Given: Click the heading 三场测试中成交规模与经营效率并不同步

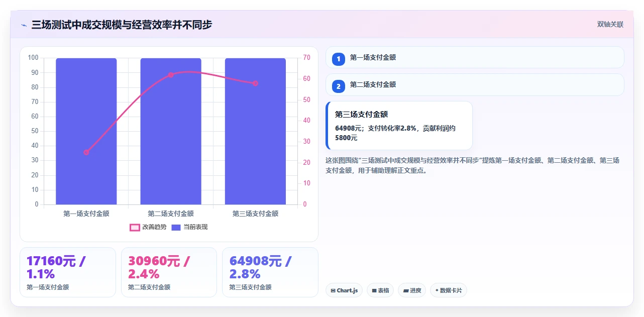Looking at the screenshot, I should point(122,25).
